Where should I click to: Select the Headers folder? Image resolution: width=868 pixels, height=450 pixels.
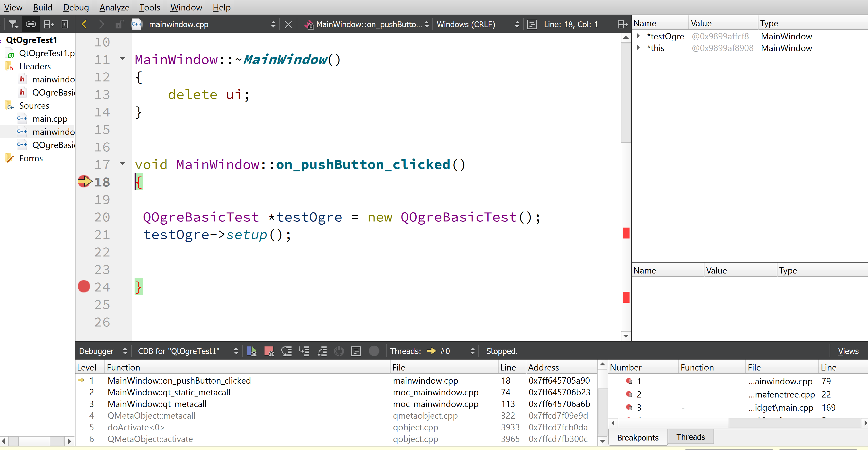tap(35, 66)
